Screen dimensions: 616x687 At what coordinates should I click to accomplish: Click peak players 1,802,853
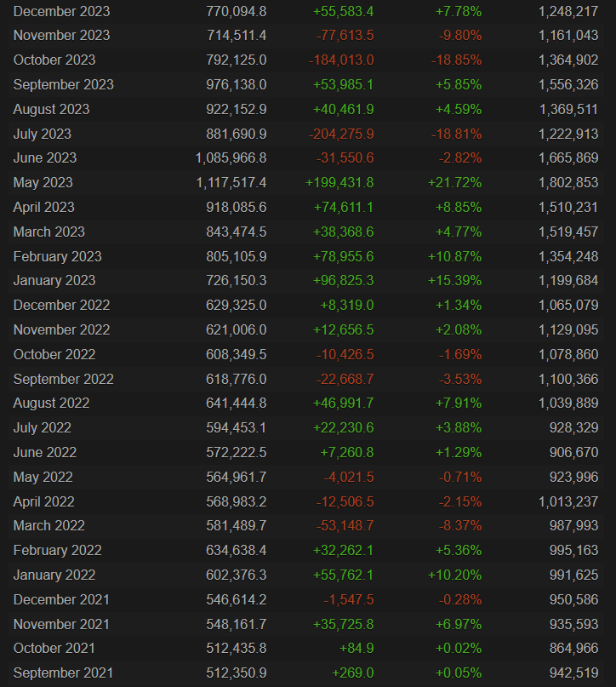[x=568, y=182]
